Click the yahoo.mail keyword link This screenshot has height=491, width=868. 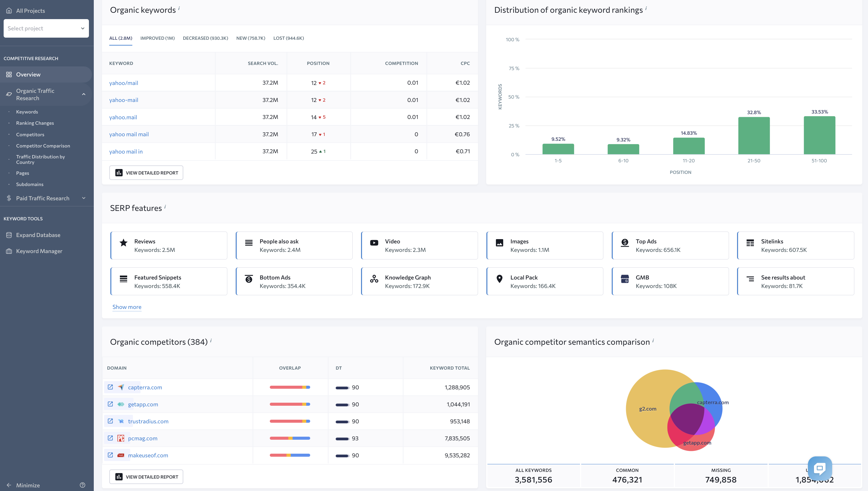click(123, 117)
